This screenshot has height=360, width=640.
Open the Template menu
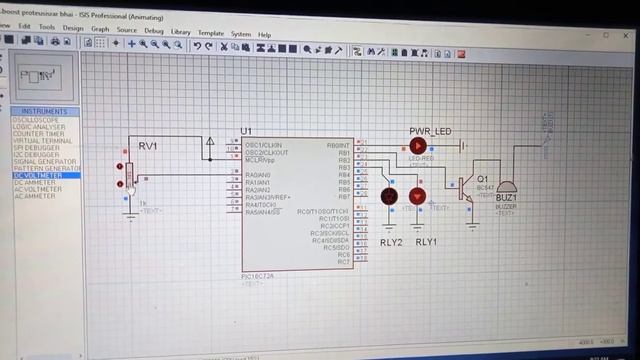point(211,33)
